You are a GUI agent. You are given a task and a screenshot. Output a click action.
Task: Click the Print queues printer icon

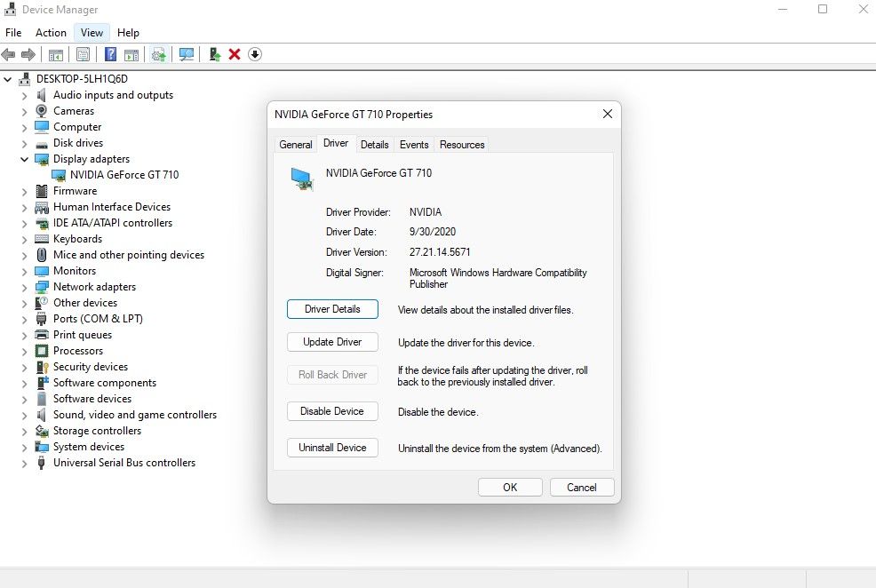point(42,335)
